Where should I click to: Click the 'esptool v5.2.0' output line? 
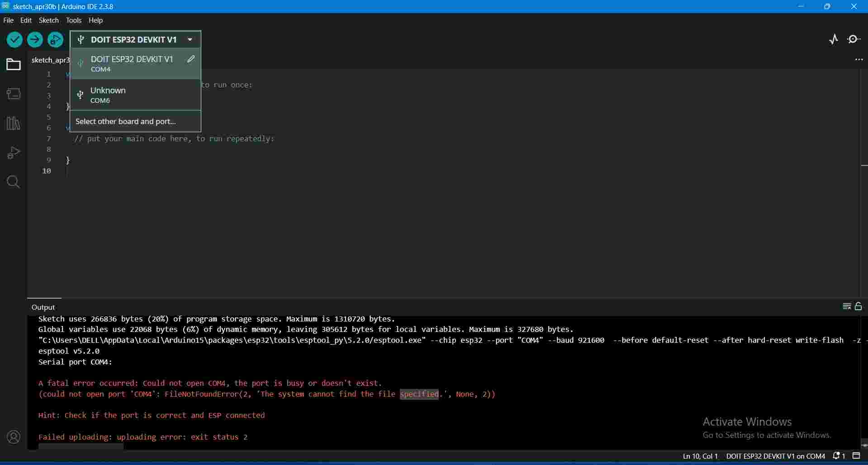pos(69,351)
